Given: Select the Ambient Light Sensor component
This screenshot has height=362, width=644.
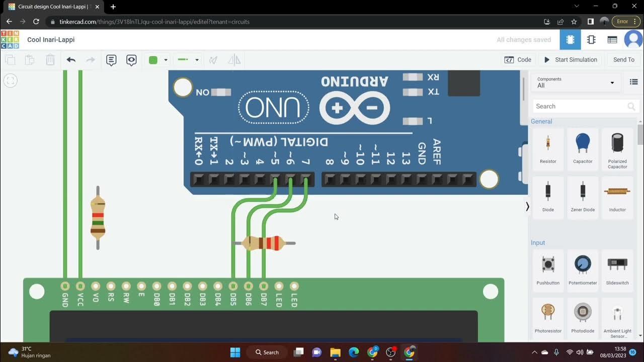Looking at the screenshot, I should click(617, 318).
